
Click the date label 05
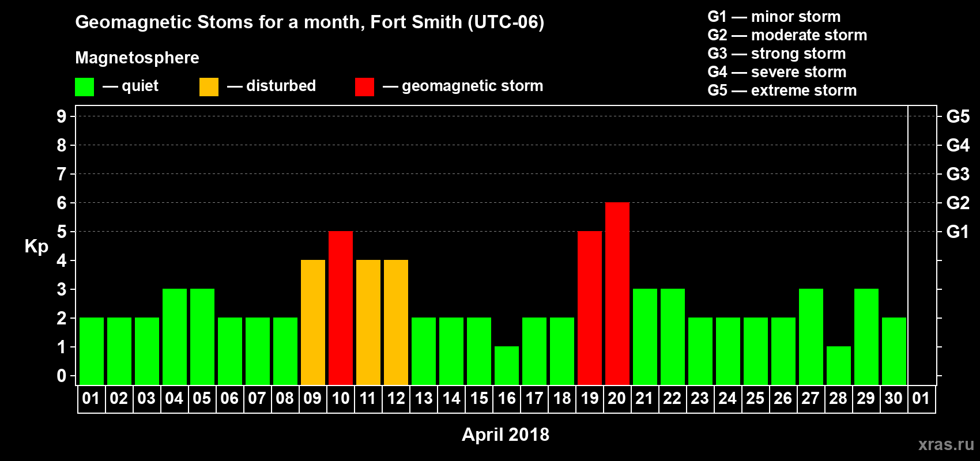[x=202, y=398]
